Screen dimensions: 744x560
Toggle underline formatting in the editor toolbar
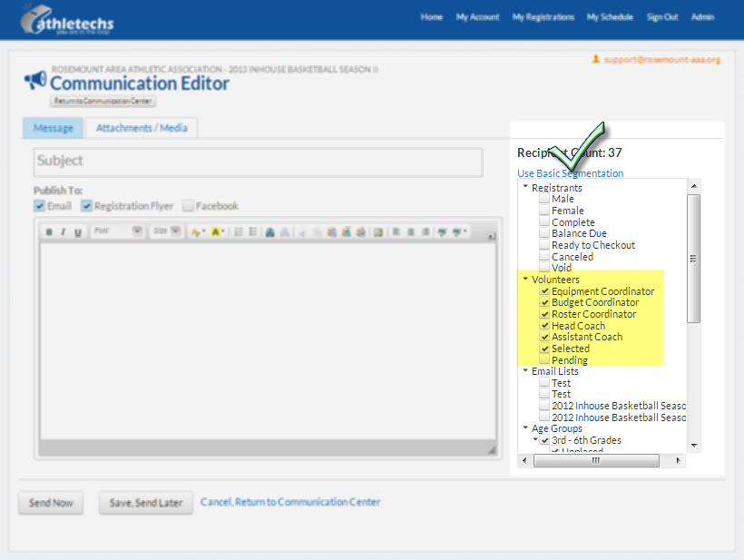point(78,231)
